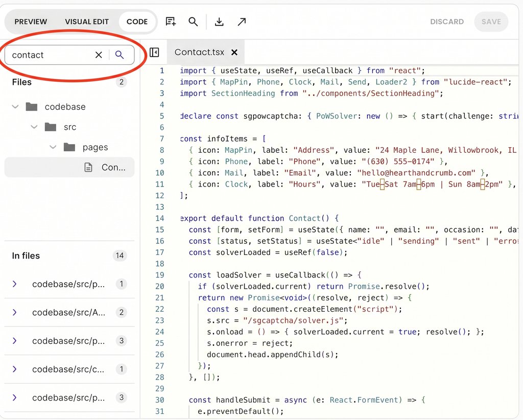The height and width of the screenshot is (420, 523).
Task: Click the codebase/src/c... result path
Action: tap(68, 369)
